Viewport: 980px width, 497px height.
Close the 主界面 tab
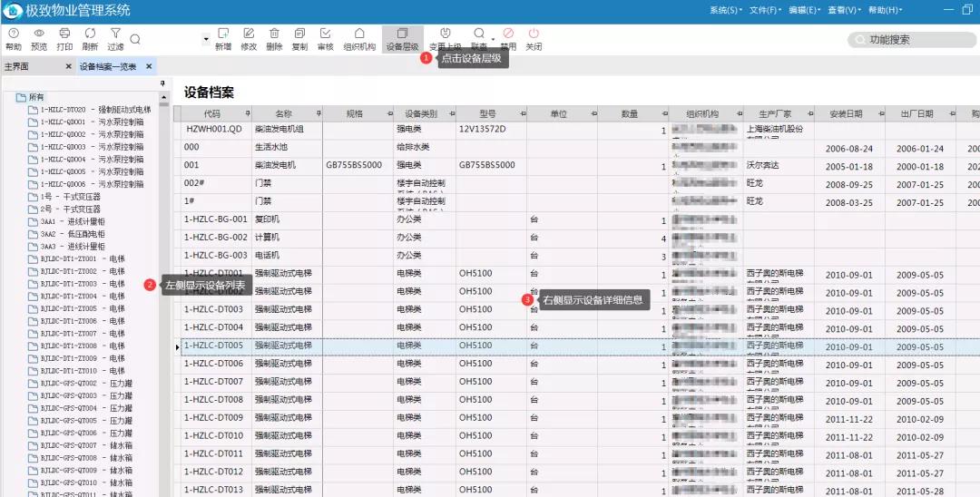[x=69, y=66]
